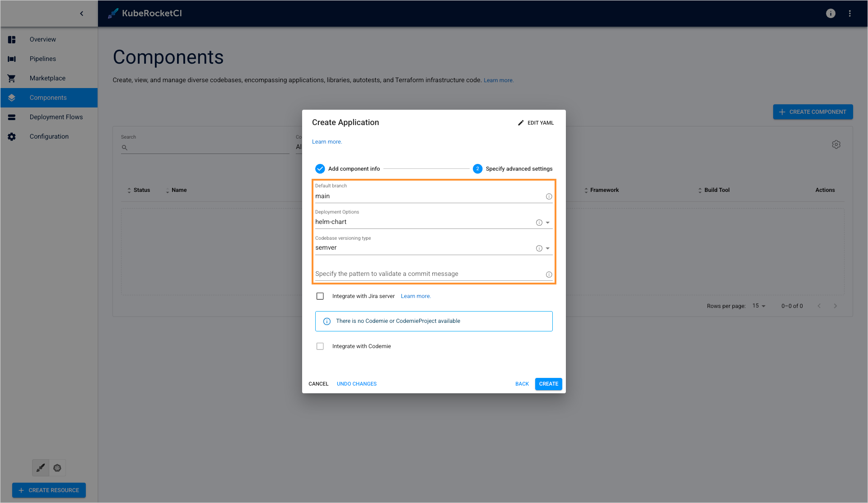The width and height of the screenshot is (868, 503).
Task: Click the rocket icon at the sidebar bottom
Action: coord(41,468)
